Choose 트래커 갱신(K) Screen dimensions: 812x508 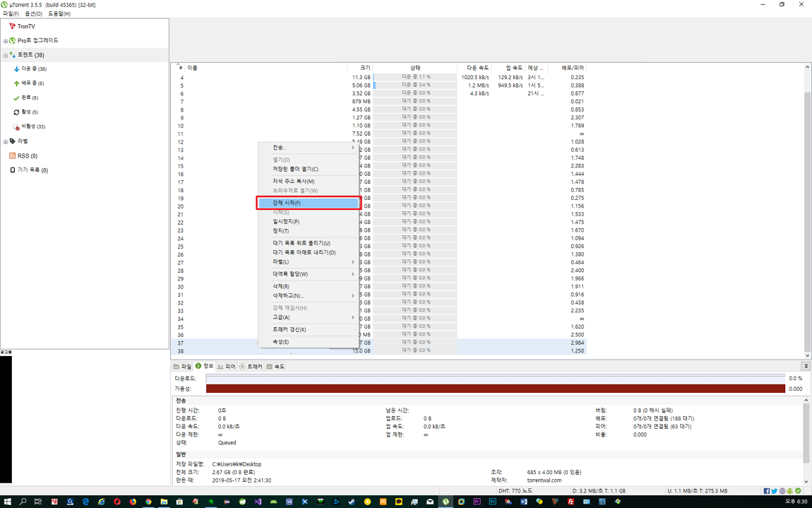click(x=308, y=330)
